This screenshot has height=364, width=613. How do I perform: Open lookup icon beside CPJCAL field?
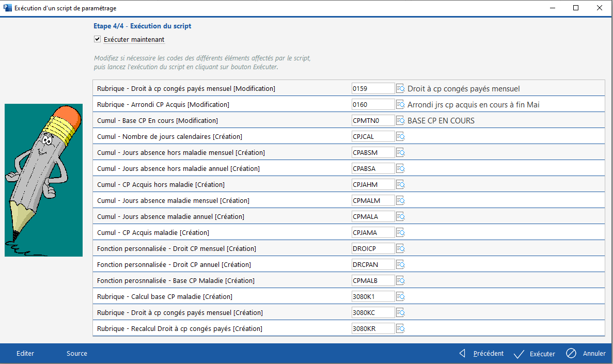(400, 137)
